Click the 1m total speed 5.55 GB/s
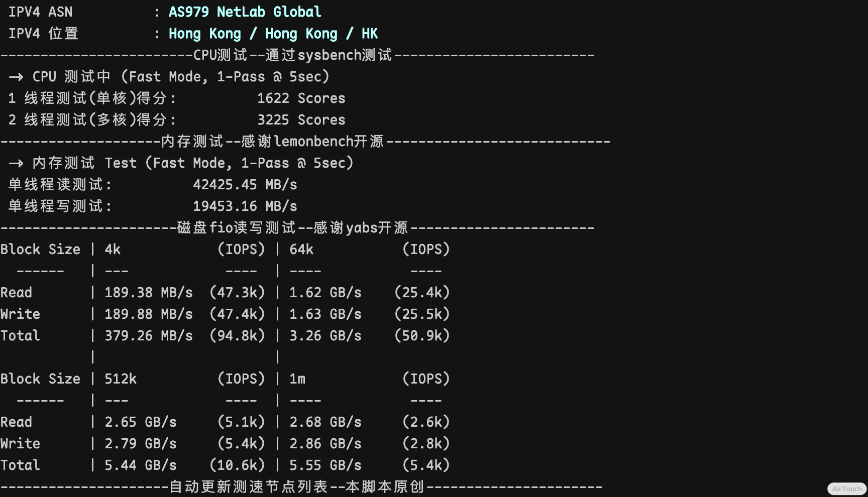 point(325,465)
